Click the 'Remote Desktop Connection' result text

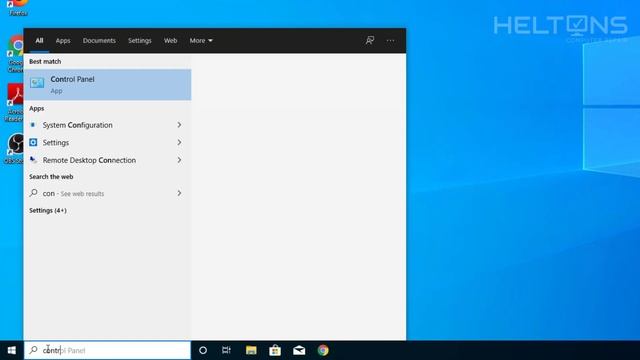point(89,160)
